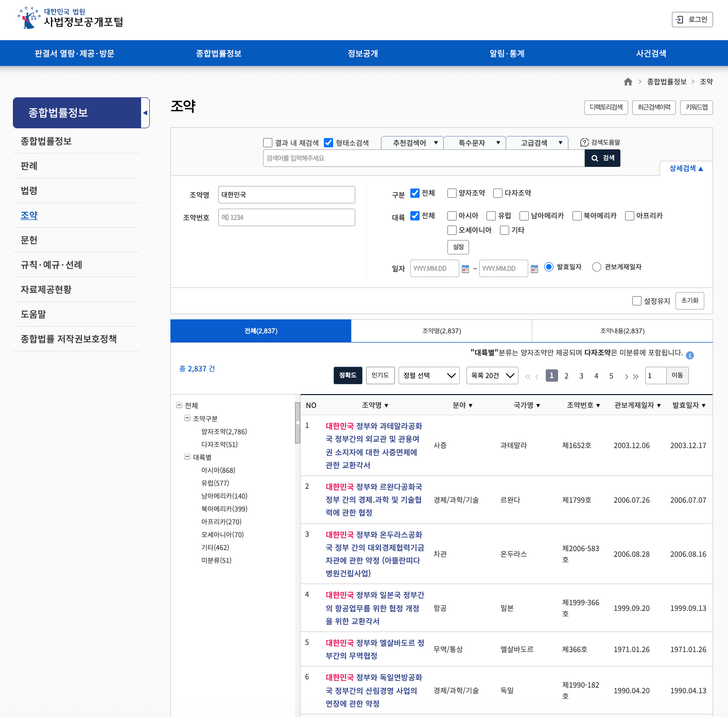The image size is (728, 717).
Task: Expand the 고급검색 dropdown
Action: pos(537,143)
